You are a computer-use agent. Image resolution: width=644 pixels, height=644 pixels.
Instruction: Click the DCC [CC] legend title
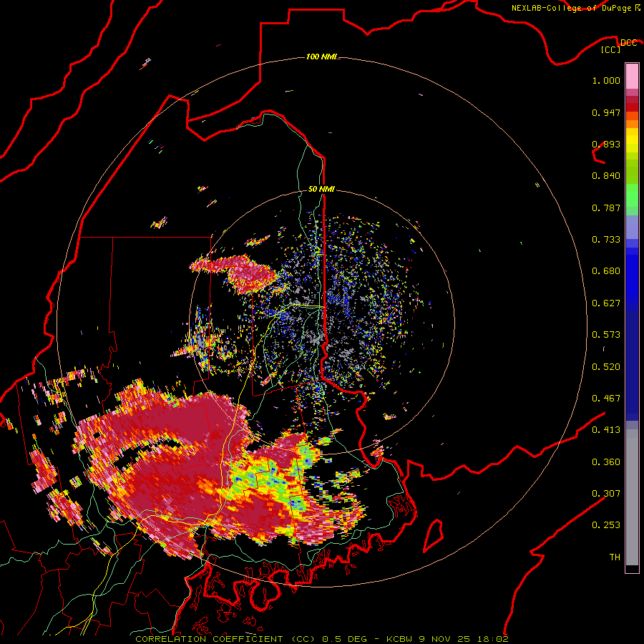point(618,46)
